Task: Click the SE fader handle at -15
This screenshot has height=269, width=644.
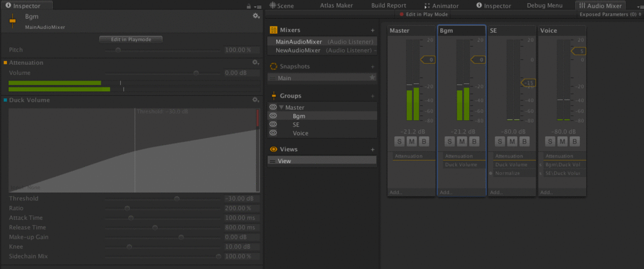Action: click(528, 83)
